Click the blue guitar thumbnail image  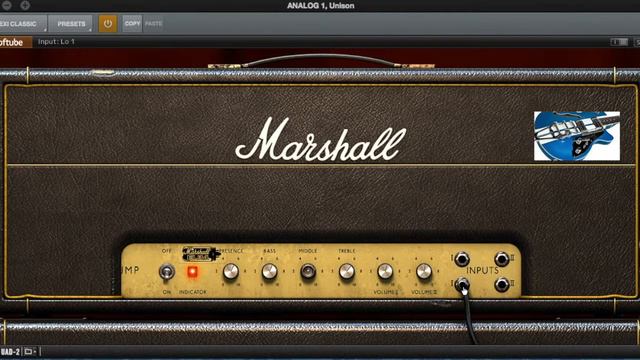[x=577, y=136]
